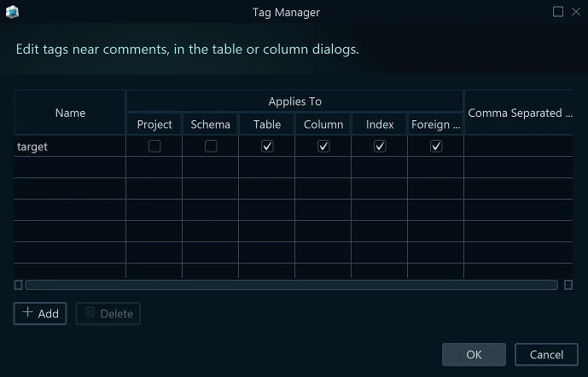This screenshot has height=377, width=588.
Task: Enable Schema checkbox for target tag
Action: pyautogui.click(x=211, y=146)
